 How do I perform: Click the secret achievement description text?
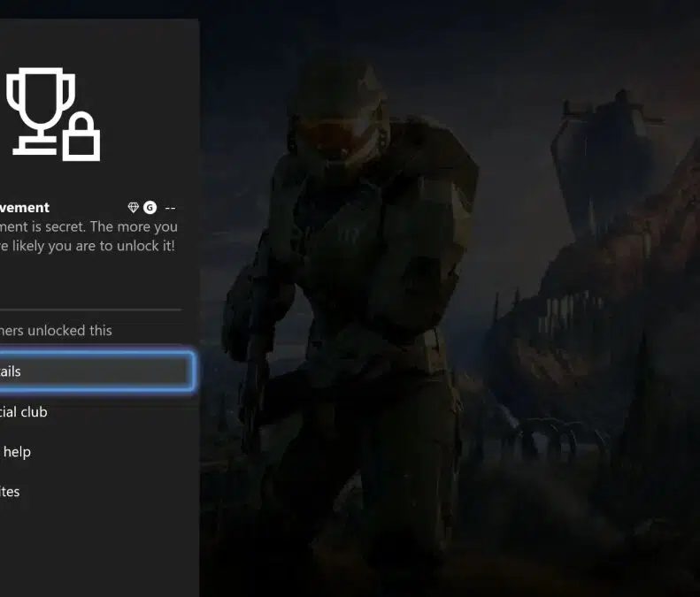point(88,236)
